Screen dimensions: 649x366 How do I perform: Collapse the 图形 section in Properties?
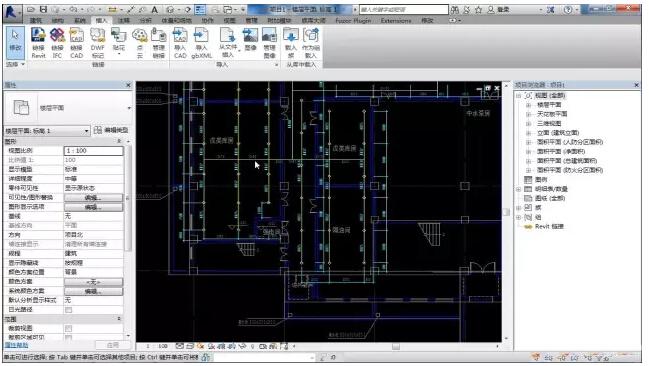tap(119, 141)
